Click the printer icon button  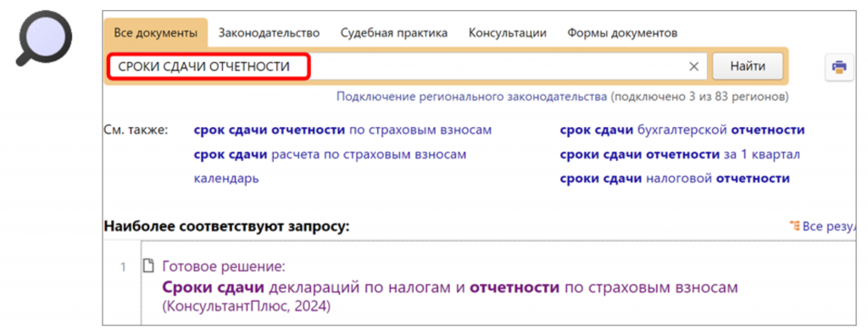pyautogui.click(x=839, y=68)
